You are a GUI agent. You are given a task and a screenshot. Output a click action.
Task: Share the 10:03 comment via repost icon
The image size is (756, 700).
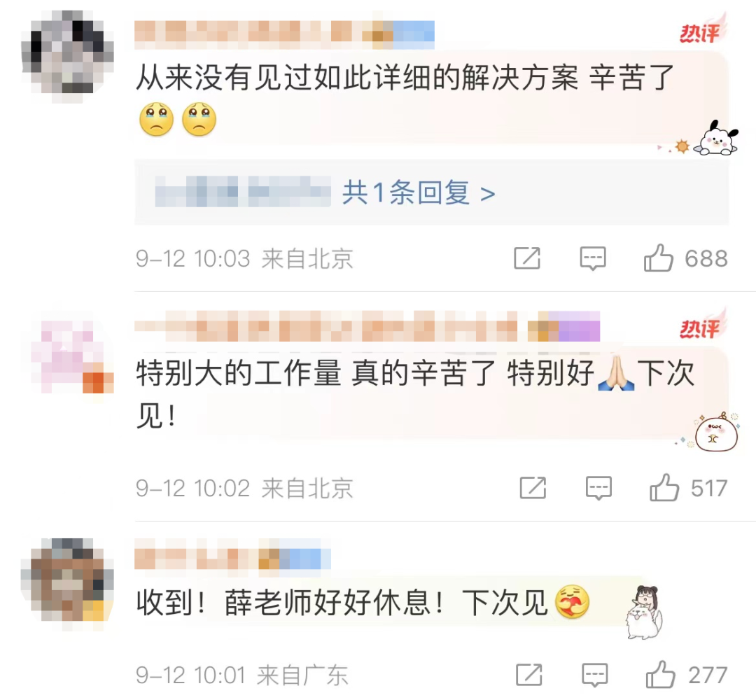(x=527, y=258)
